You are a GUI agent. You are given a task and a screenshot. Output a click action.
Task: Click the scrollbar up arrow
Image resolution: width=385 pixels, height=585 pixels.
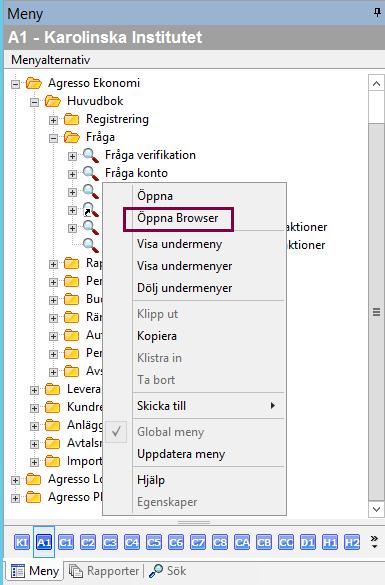tap(376, 83)
